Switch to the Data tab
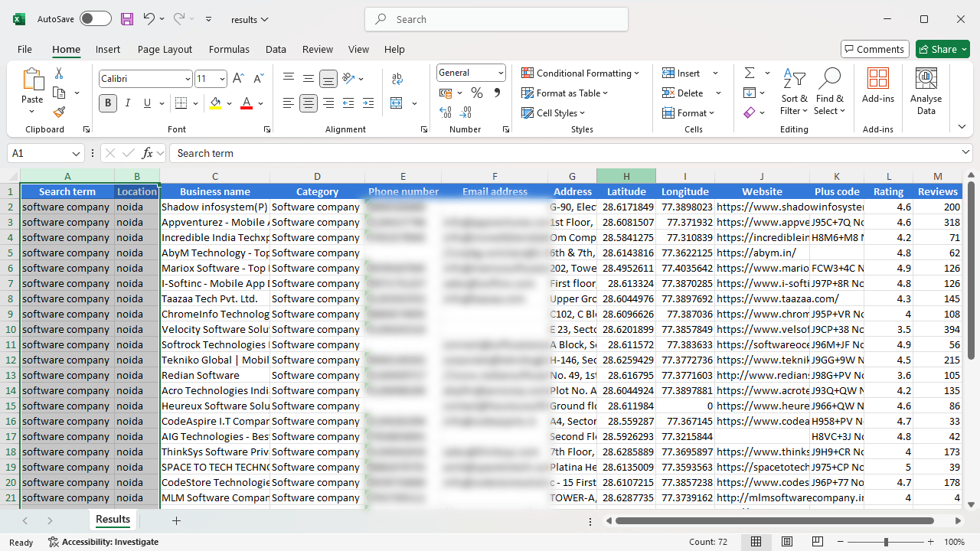This screenshot has height=551, width=980. coord(276,49)
